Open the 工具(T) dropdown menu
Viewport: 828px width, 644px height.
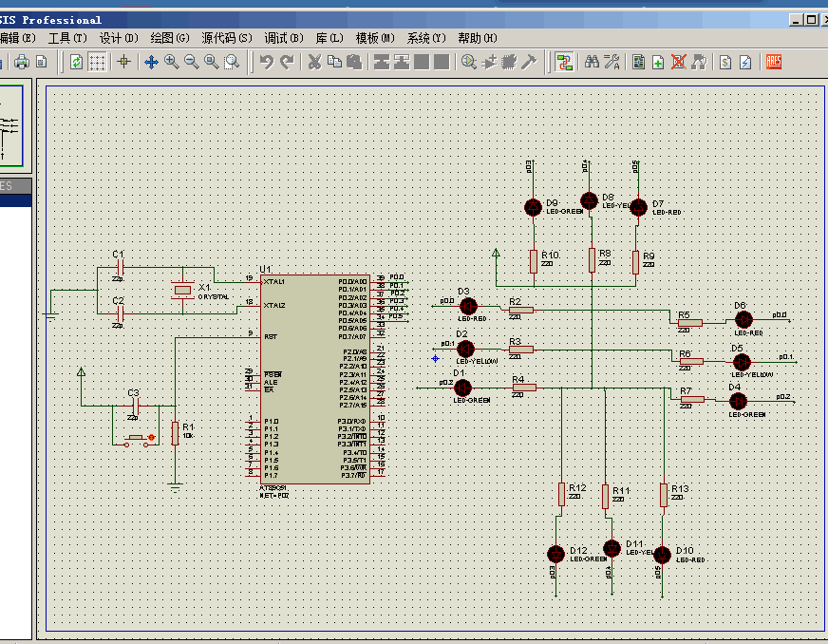click(x=67, y=38)
